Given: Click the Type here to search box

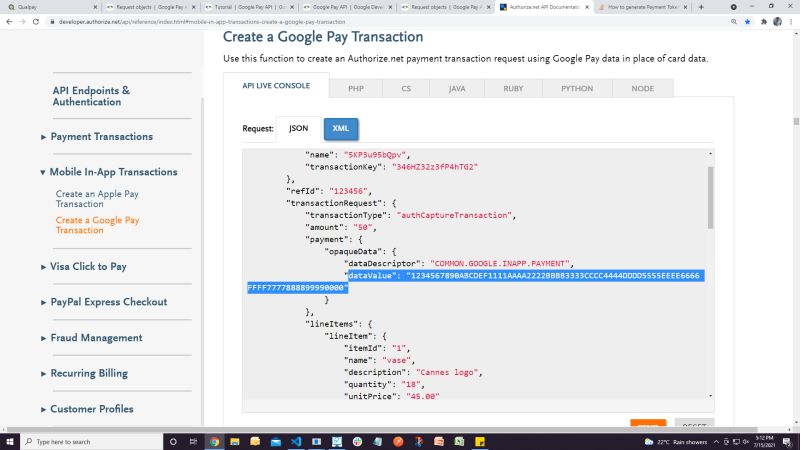Looking at the screenshot, I should coord(92,442).
